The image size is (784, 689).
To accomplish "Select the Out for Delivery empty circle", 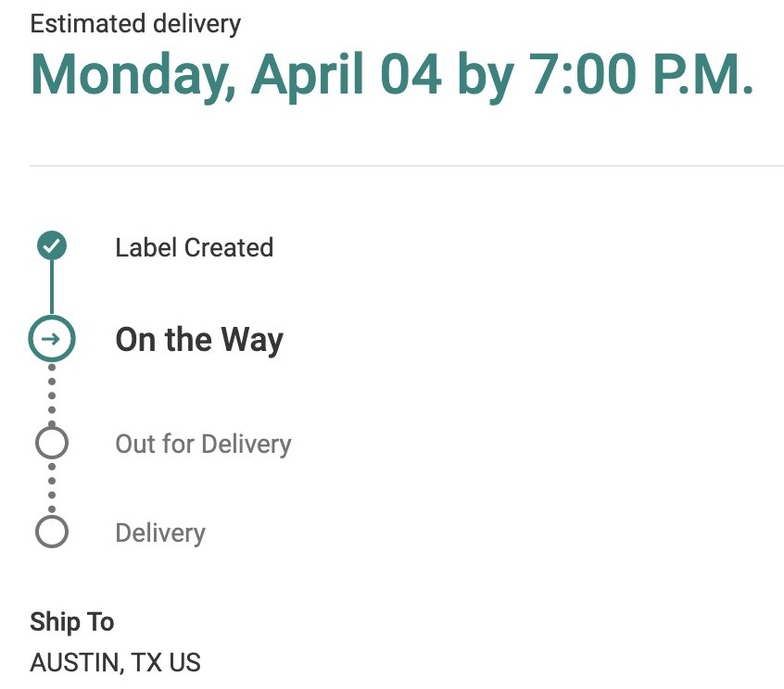I will point(52,442).
